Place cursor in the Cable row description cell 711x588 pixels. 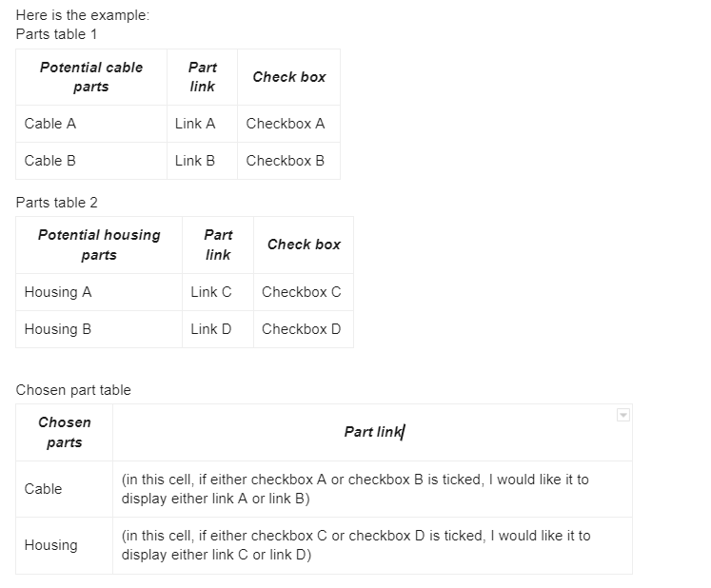click(373, 489)
